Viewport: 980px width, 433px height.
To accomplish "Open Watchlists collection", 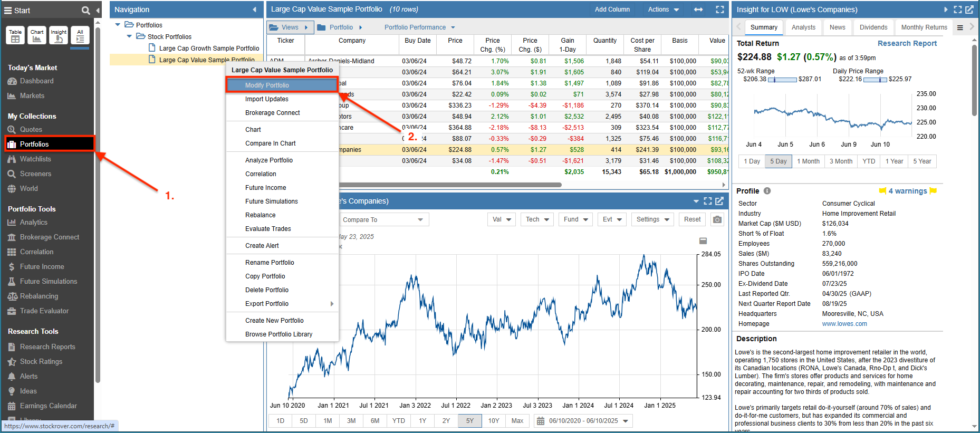I will click(30, 159).
